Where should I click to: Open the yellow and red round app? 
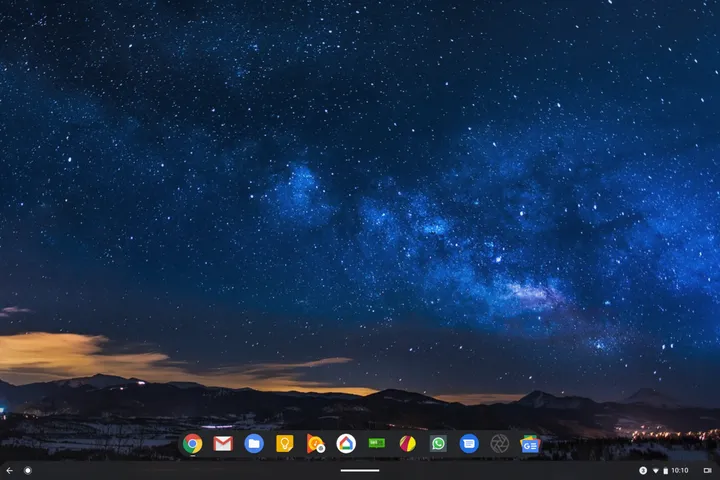pos(407,443)
